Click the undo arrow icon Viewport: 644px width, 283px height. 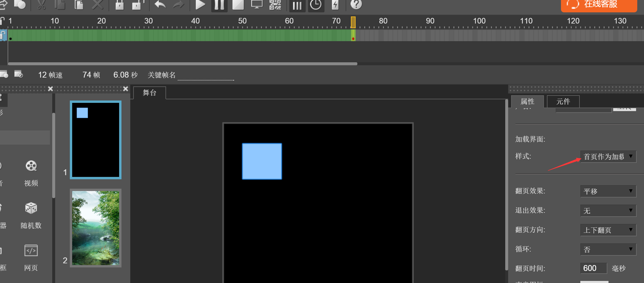(x=160, y=5)
